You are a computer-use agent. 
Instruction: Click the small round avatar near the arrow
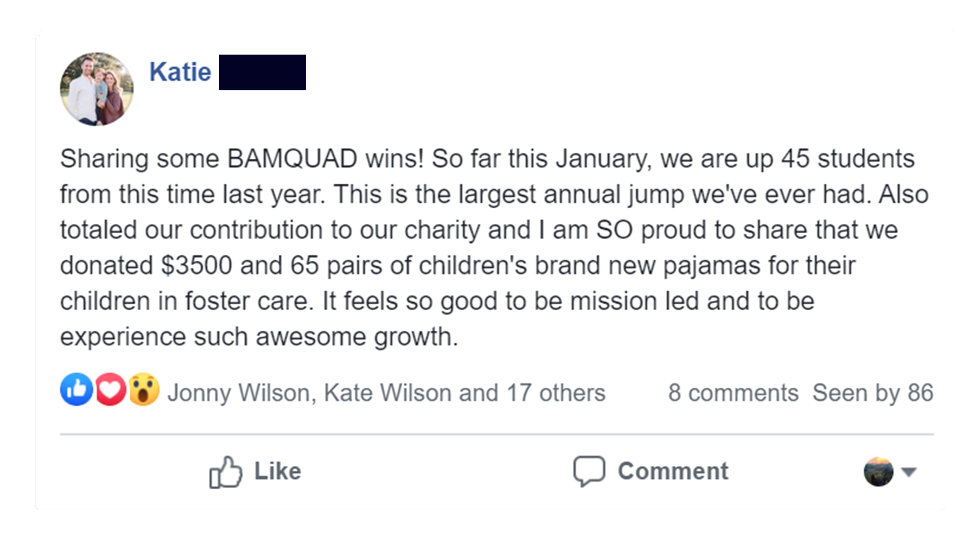point(878,471)
